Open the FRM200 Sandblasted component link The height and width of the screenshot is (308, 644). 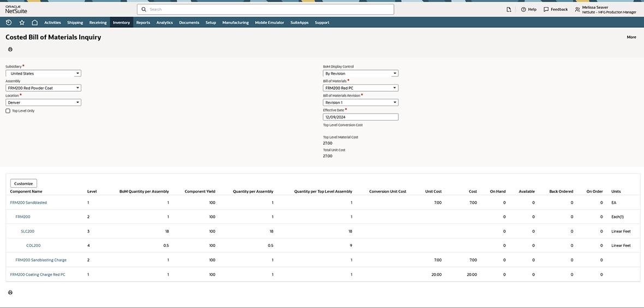(x=28, y=203)
